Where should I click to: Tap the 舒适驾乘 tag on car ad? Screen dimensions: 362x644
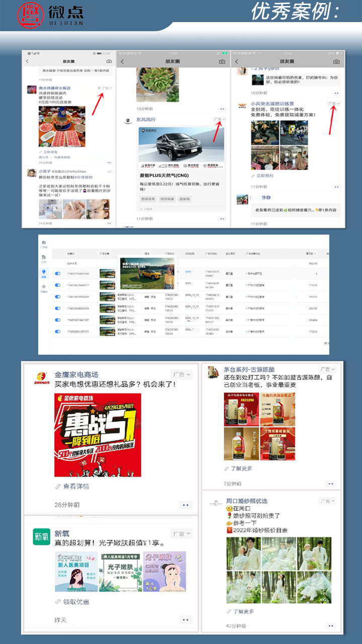point(147,199)
